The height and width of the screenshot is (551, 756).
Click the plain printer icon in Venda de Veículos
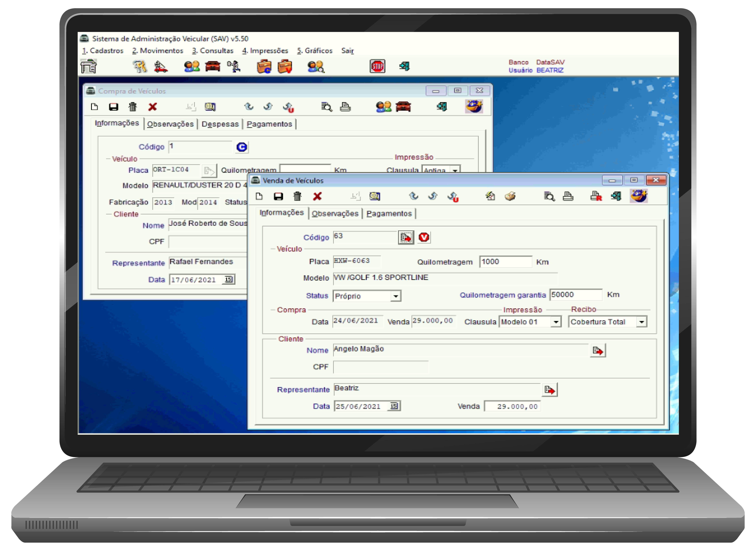[568, 196]
